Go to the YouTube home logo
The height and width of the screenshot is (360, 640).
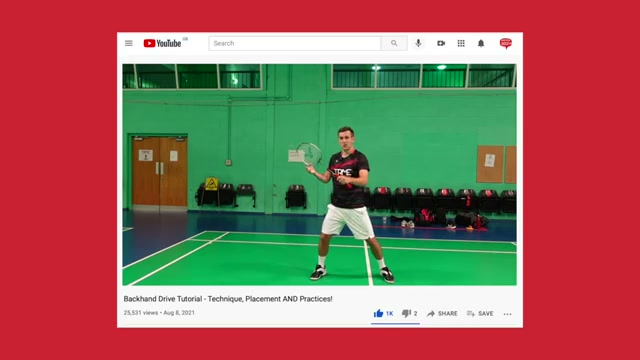pyautogui.click(x=162, y=43)
